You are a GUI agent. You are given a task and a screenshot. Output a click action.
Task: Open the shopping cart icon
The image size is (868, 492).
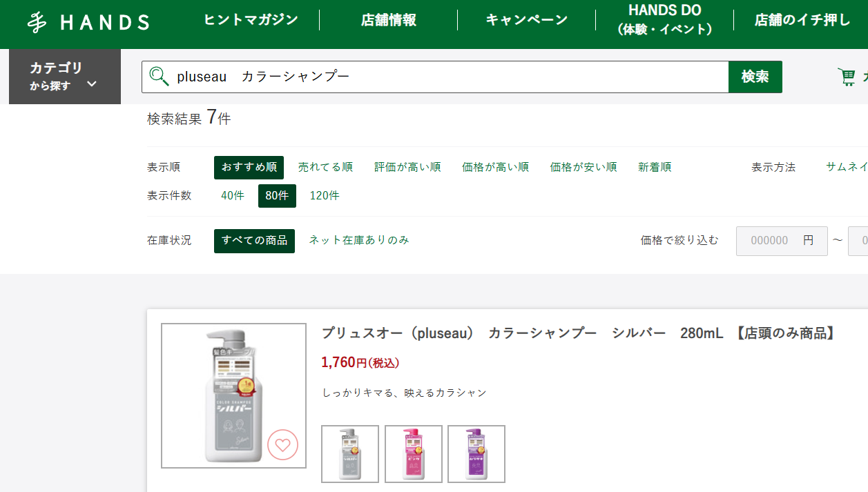point(846,77)
